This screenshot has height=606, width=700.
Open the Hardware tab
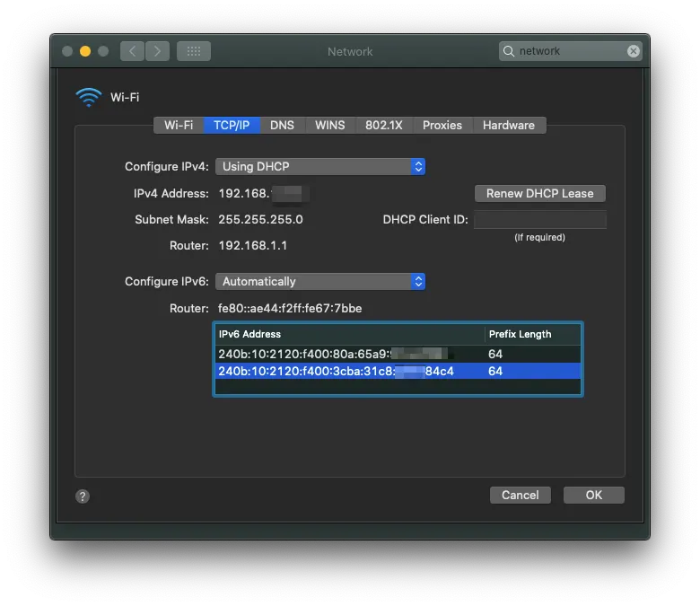click(x=508, y=125)
